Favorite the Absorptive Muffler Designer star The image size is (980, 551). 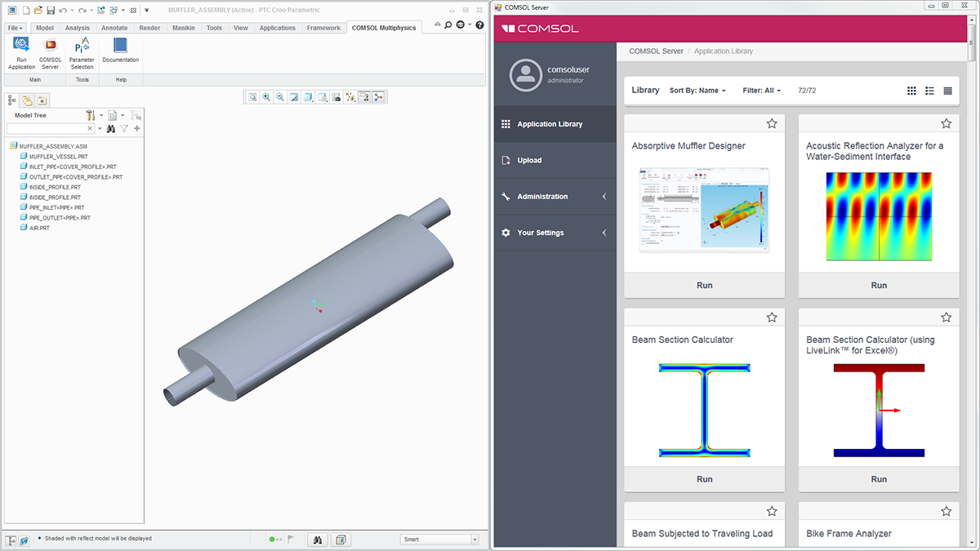coord(771,123)
